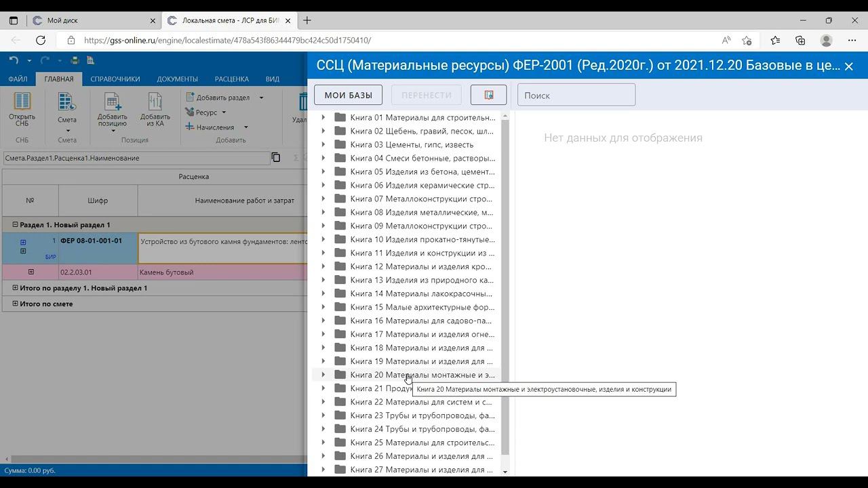Screen dimensions: 868x488
Task: Switch to the СПРАВОЧНИКИ ribbon tab
Action: pos(115,79)
